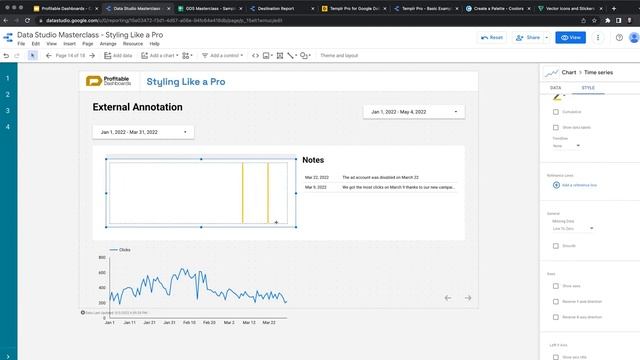Toggle Reverse X-axis direction checkbox
Image resolution: width=640 pixels, height=360 pixels.
(x=556, y=317)
